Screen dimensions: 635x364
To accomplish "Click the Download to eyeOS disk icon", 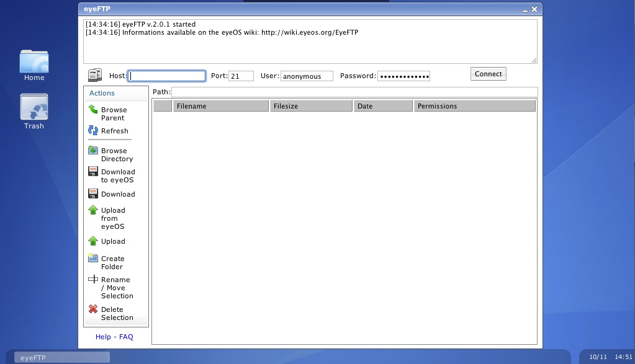I will 93,171.
